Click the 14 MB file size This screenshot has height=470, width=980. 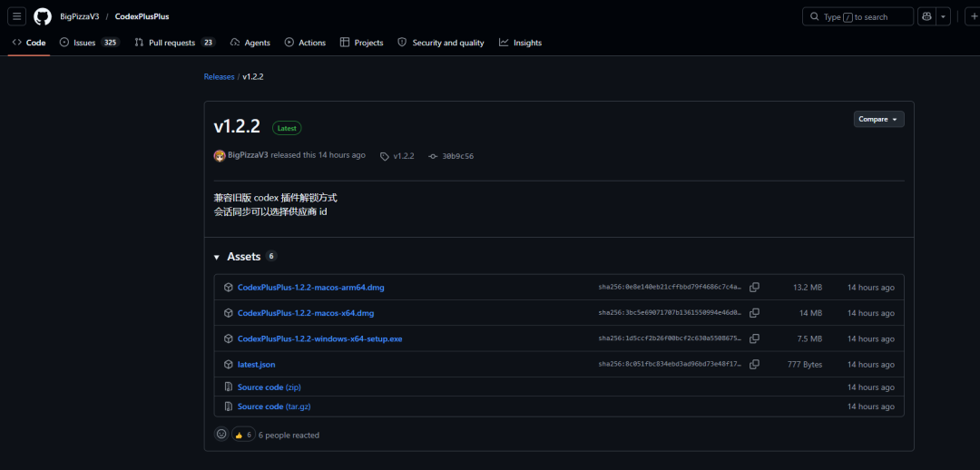coord(810,313)
